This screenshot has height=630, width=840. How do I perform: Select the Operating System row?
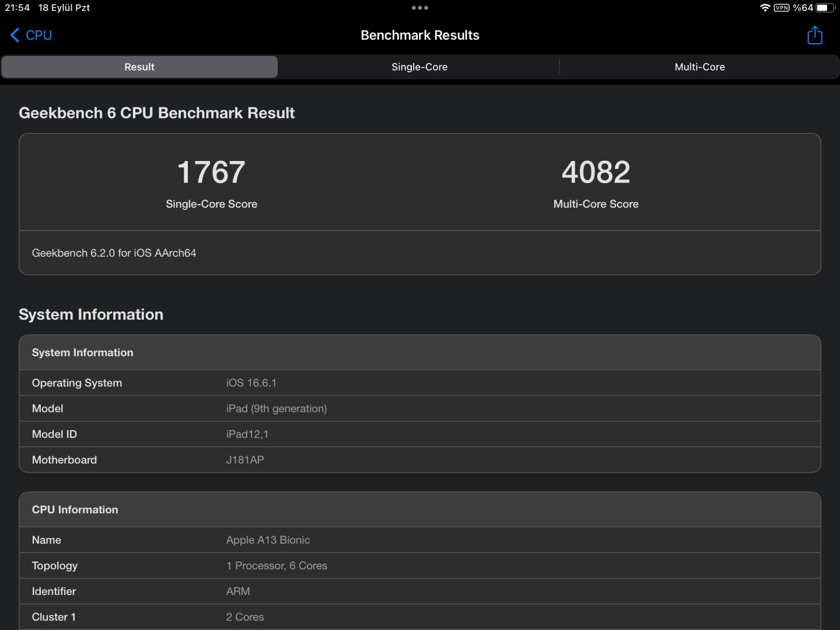click(x=420, y=383)
